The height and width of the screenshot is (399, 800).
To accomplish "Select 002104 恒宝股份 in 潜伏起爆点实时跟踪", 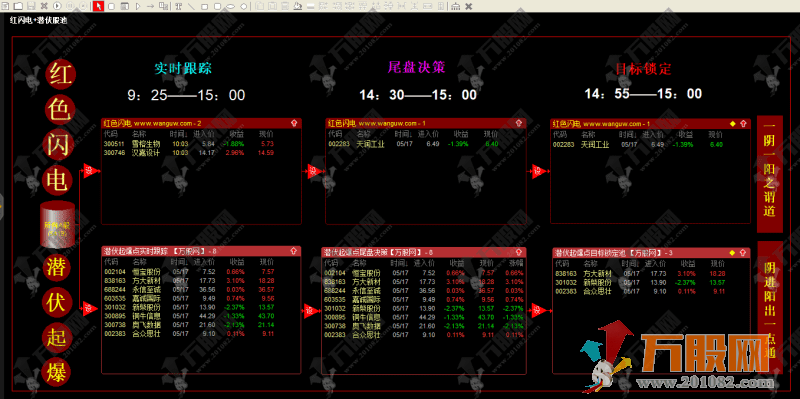I will [189, 272].
